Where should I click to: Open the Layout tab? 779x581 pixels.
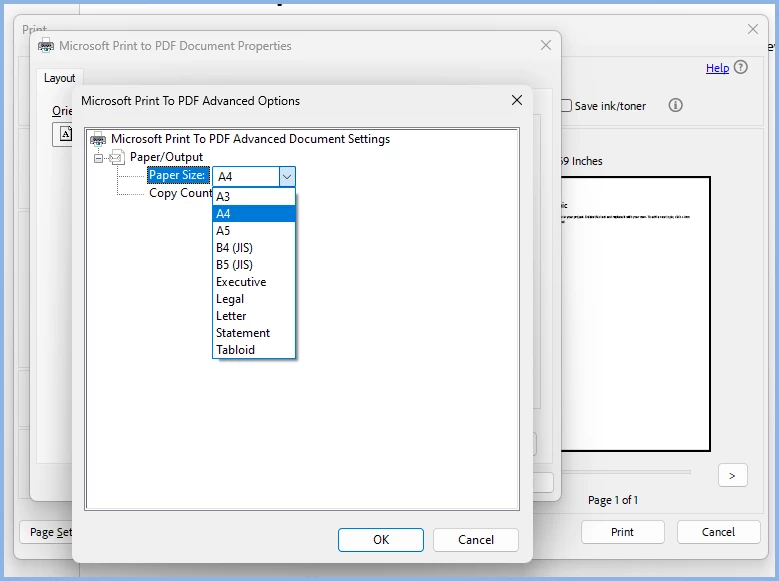tap(60, 78)
